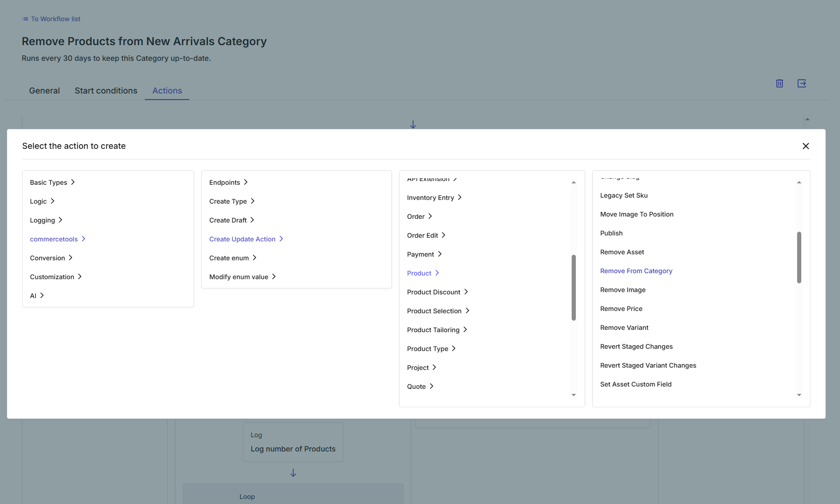
Task: Open Create Update Action
Action: coord(242,239)
